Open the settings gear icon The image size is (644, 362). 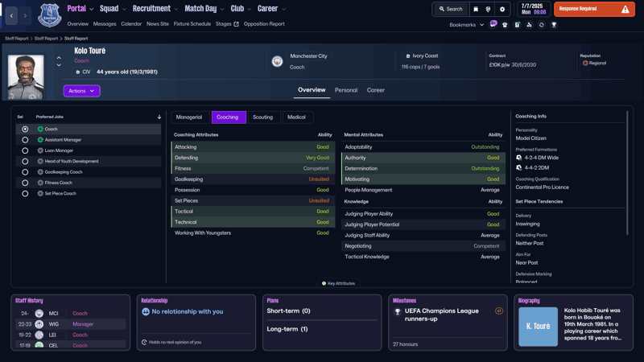coord(502,9)
